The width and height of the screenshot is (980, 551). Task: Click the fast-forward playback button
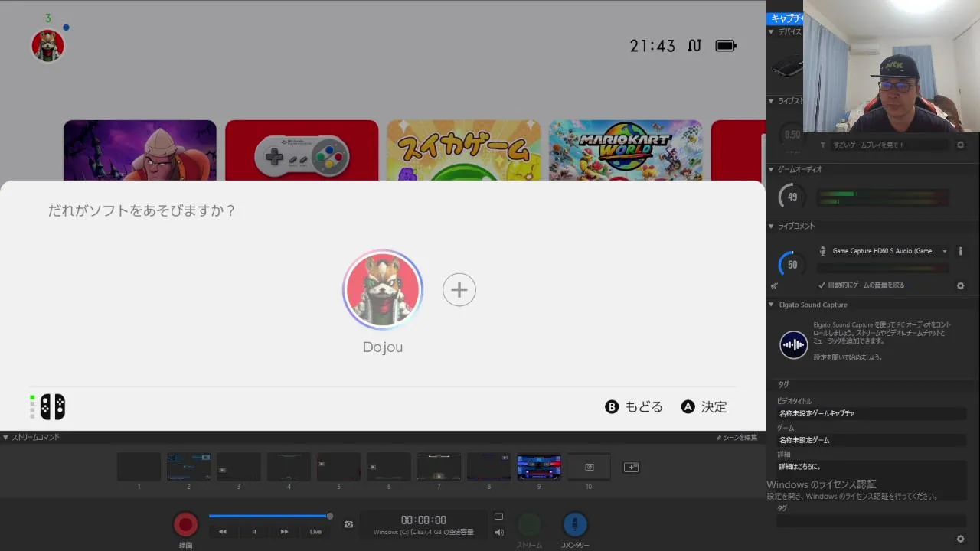pyautogui.click(x=285, y=532)
